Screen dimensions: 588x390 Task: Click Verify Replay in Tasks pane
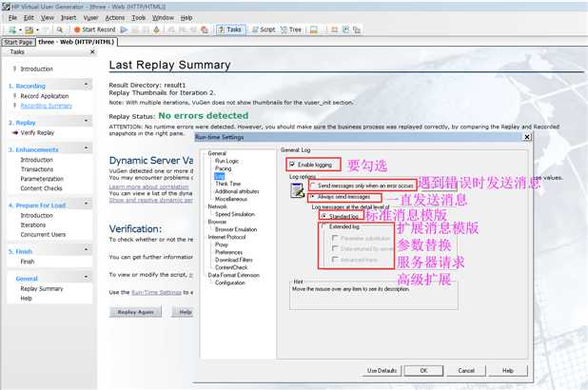[x=37, y=133]
